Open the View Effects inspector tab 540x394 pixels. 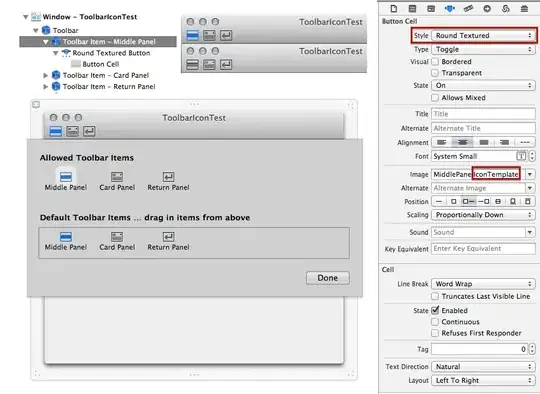[524, 9]
